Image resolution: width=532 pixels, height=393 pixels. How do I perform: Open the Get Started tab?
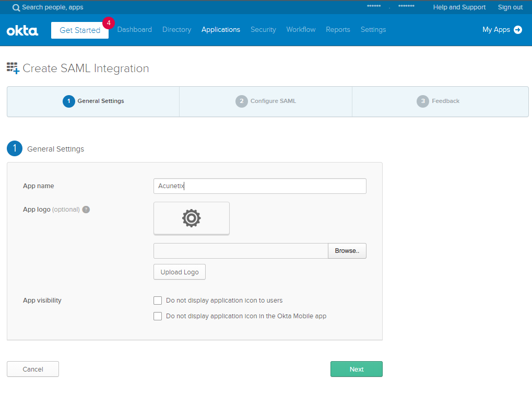(x=80, y=30)
